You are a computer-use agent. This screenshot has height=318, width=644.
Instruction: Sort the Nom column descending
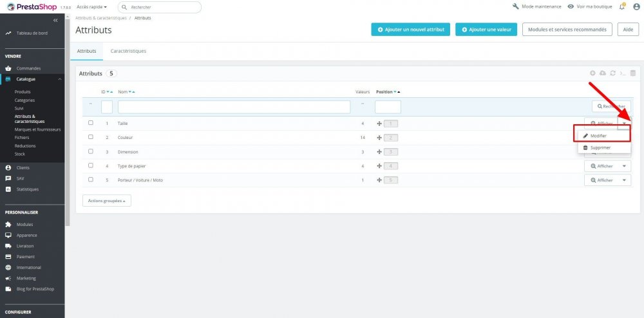(x=130, y=92)
